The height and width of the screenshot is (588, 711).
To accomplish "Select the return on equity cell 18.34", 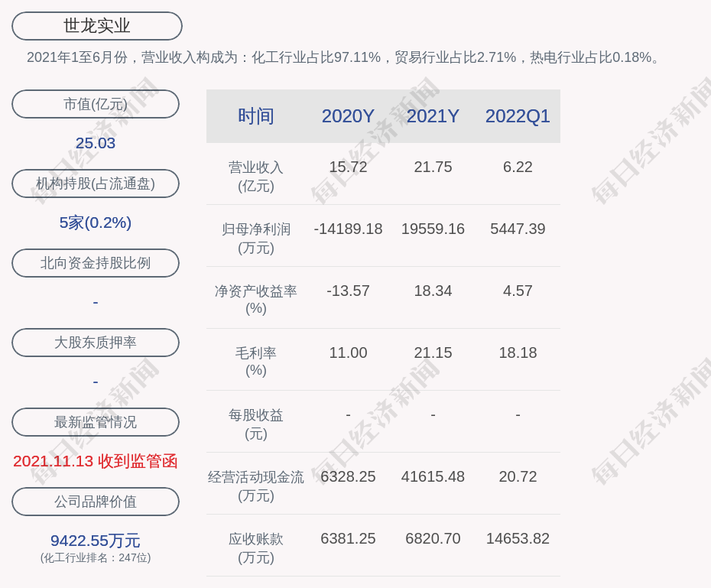I will point(433,291).
